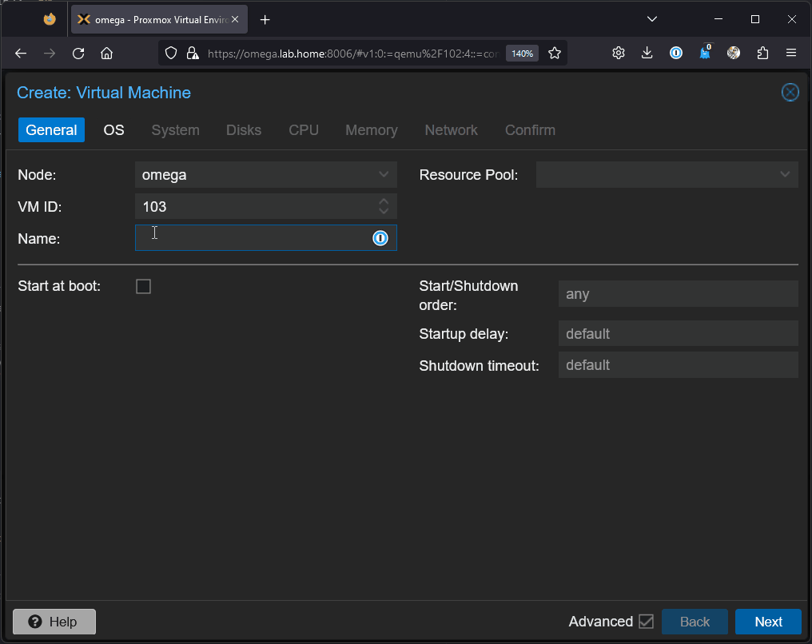Screen dimensions: 812x644
Task: Bookmark this page with star icon
Action: 555,54
